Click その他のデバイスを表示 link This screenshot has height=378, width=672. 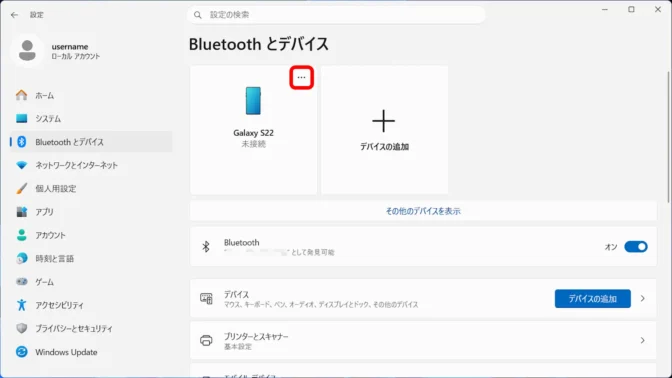423,211
